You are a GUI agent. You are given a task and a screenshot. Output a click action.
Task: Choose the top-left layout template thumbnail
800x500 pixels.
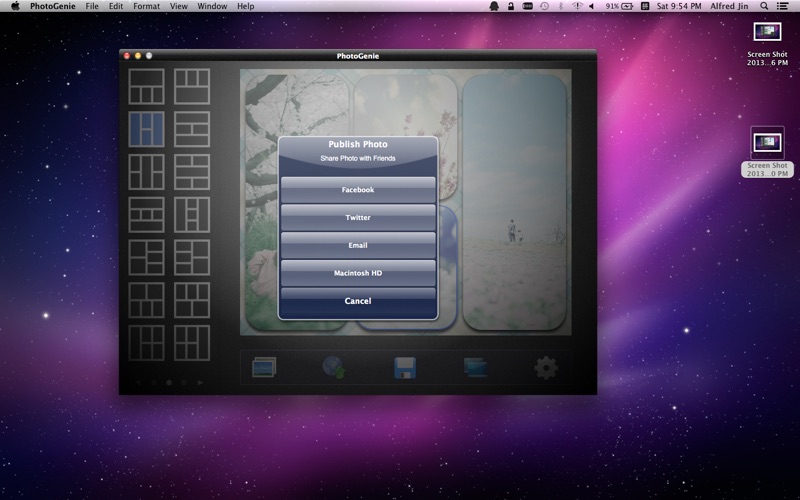point(146,87)
